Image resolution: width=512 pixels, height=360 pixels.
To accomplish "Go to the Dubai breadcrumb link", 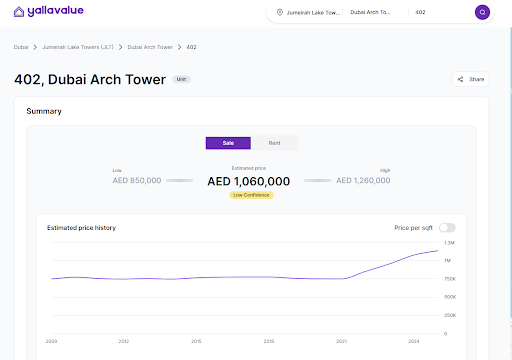I will [21, 47].
